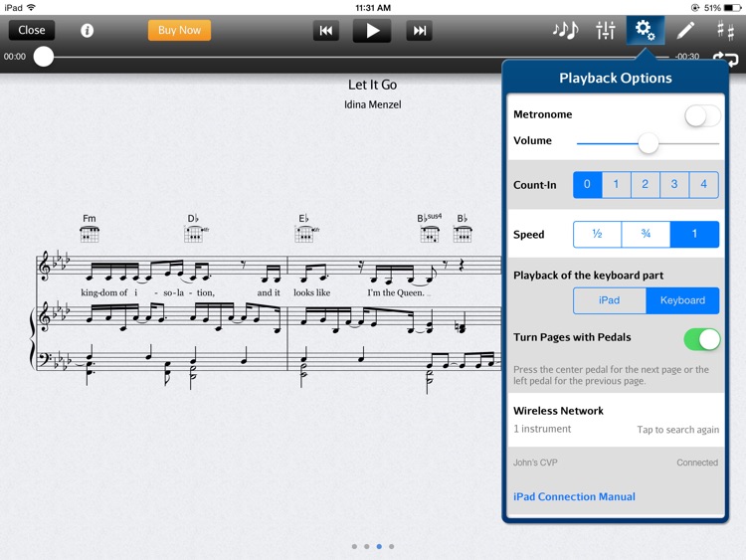Screen dimensions: 746x560
Task: Tap the remaining time -00:30 label
Action: pyautogui.click(x=687, y=57)
